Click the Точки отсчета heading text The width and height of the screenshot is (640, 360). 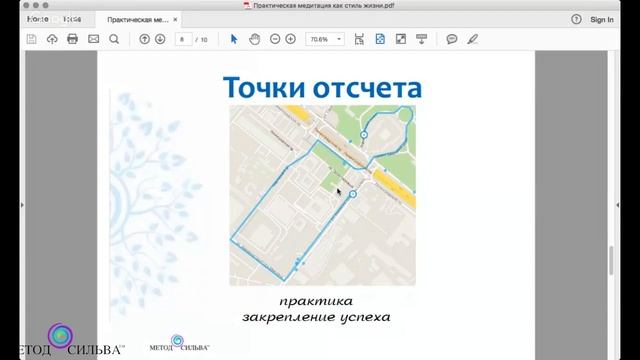pyautogui.click(x=322, y=87)
